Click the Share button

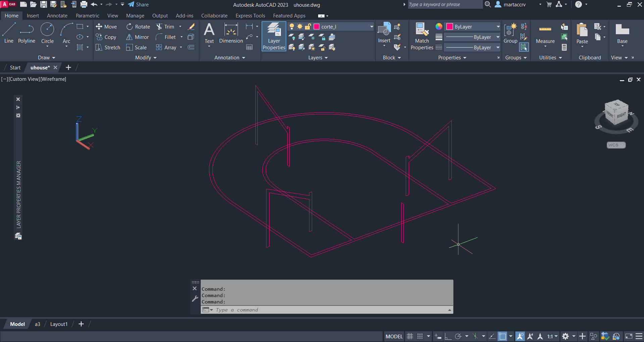tap(138, 5)
